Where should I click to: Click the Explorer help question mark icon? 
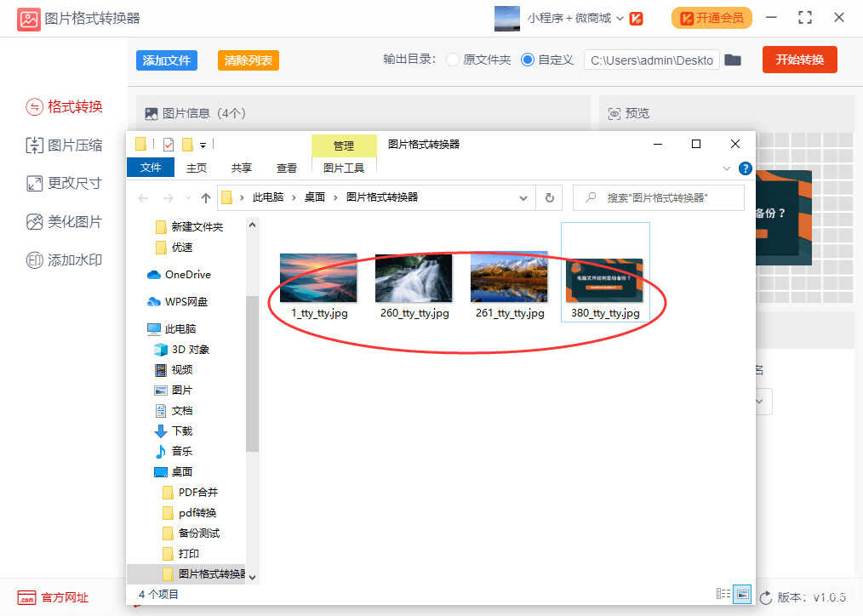(745, 168)
